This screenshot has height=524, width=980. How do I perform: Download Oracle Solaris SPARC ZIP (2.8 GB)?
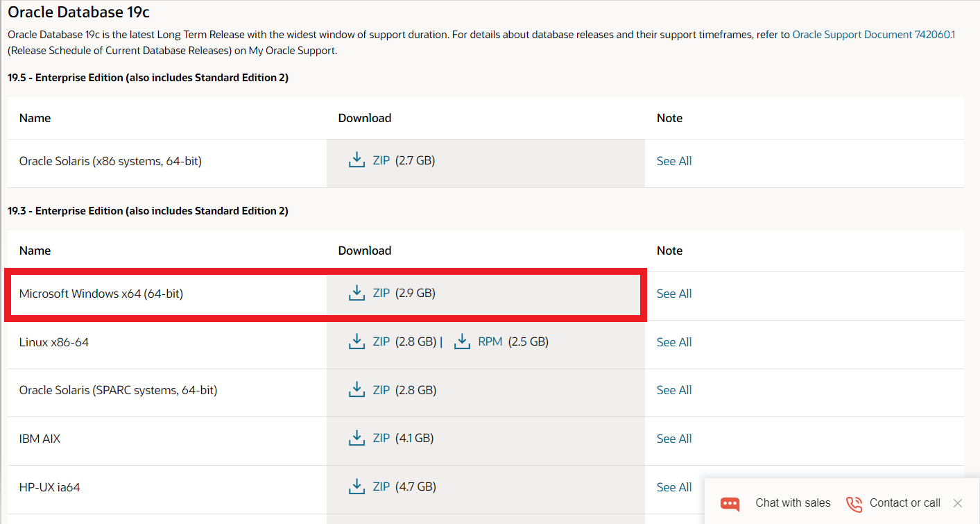click(x=381, y=390)
